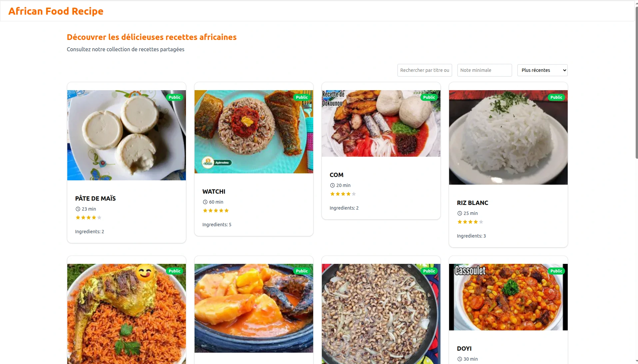Viewport: 638px width, 364px height.
Task: Click the Public badge on the Watchi image
Action: tap(302, 97)
